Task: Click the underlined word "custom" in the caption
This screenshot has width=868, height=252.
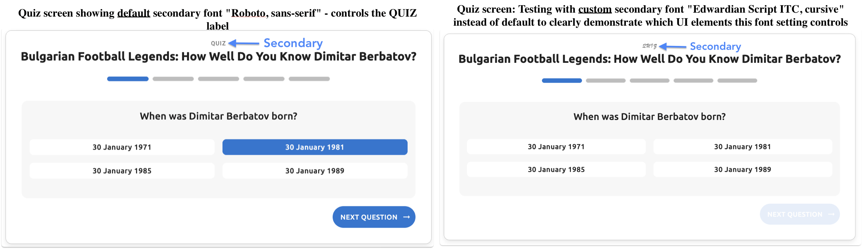Action: [x=595, y=9]
